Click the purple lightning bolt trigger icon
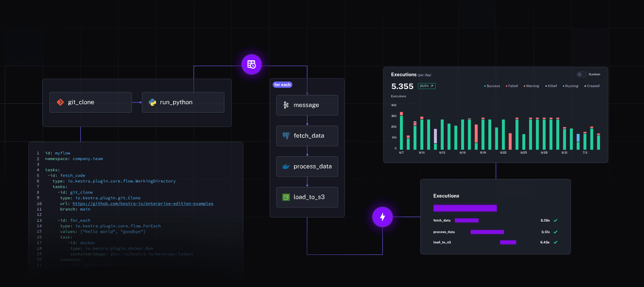Viewport: 644px width, 287px height. click(x=382, y=217)
